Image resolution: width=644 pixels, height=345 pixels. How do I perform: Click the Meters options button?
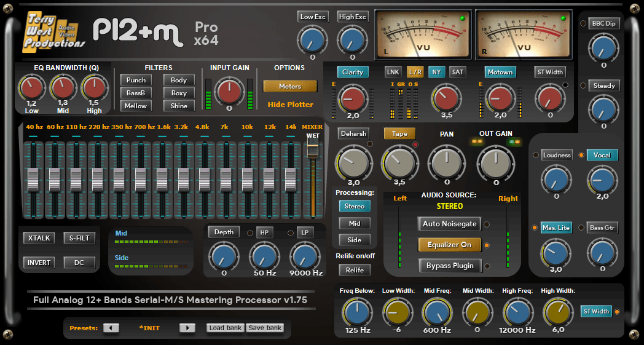click(290, 86)
